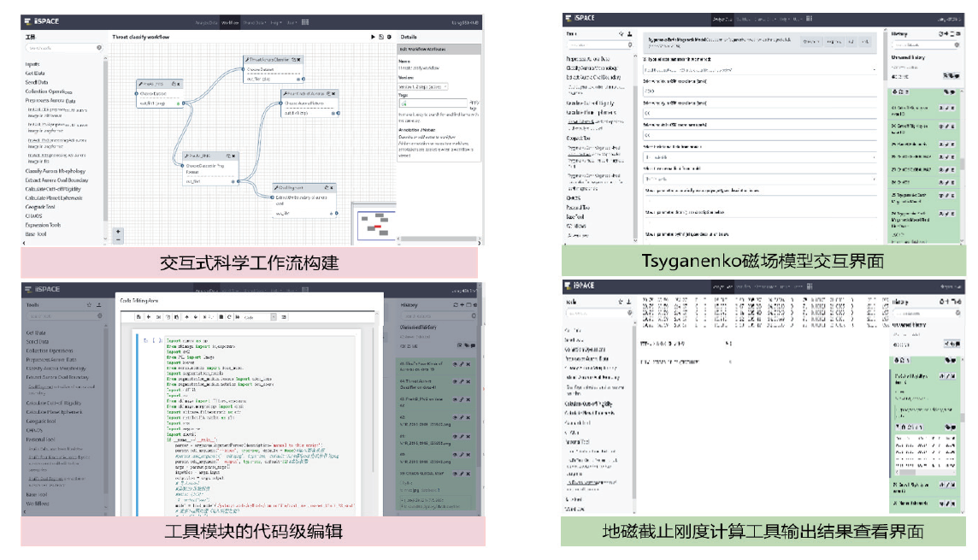This screenshot has height=560, width=978.
Task: Open the Code cell type dropdown
Action: pos(259,317)
